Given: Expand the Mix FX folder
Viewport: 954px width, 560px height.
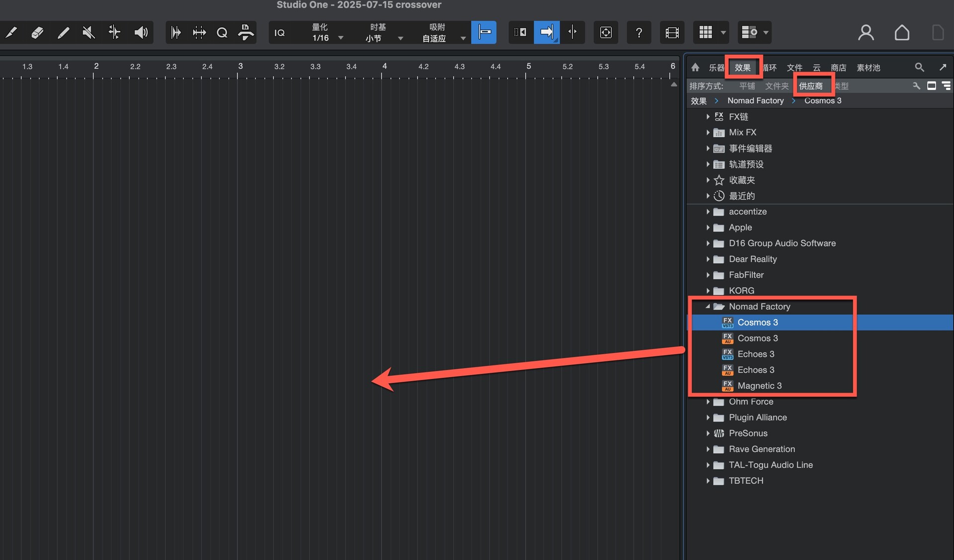Looking at the screenshot, I should tap(708, 133).
